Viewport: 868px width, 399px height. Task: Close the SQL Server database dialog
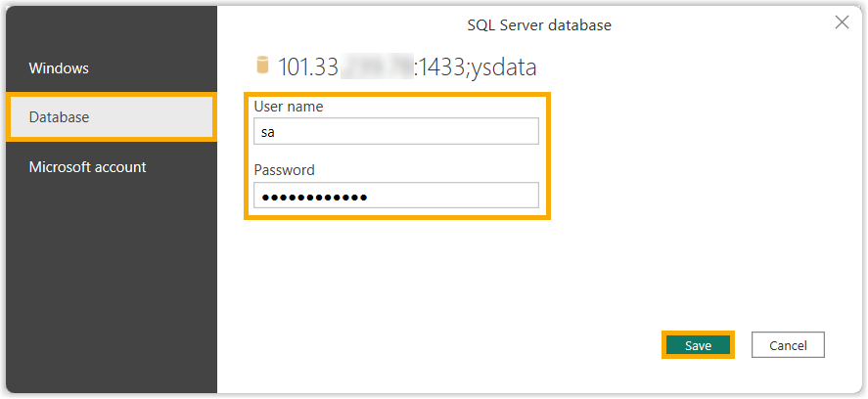[842, 22]
